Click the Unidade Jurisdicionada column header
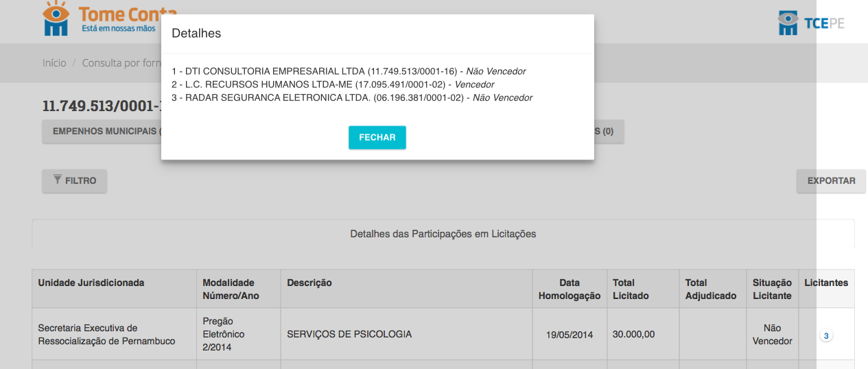Image resolution: width=868 pixels, height=369 pixels. tap(91, 283)
